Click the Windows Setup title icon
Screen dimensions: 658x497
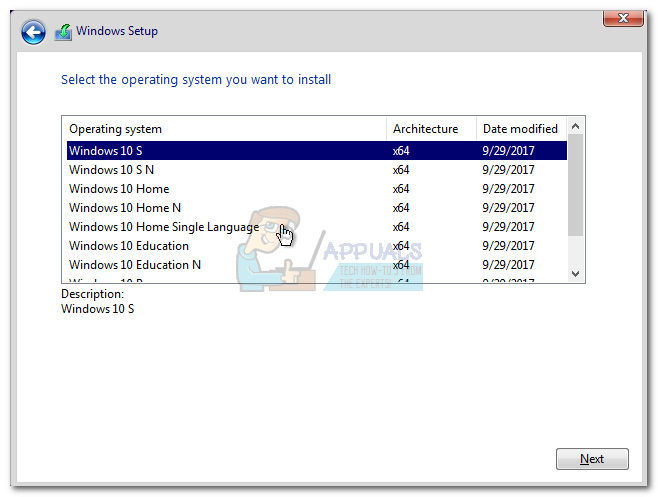pos(63,32)
